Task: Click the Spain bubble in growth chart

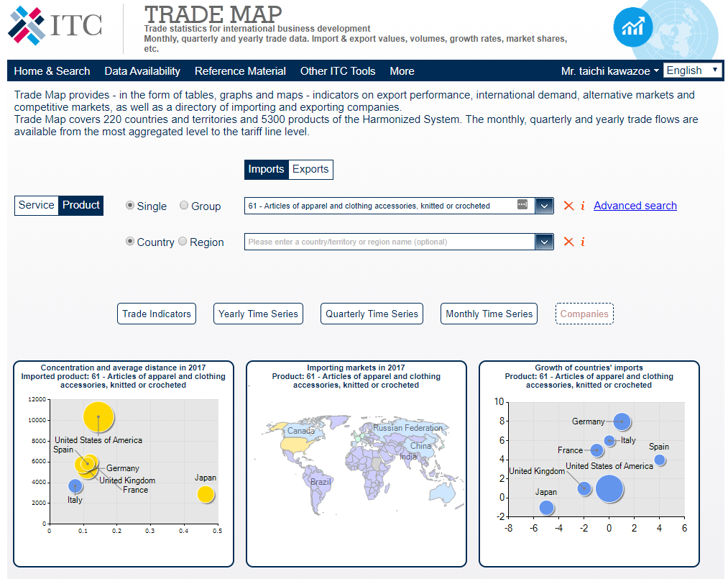Action: (659, 460)
